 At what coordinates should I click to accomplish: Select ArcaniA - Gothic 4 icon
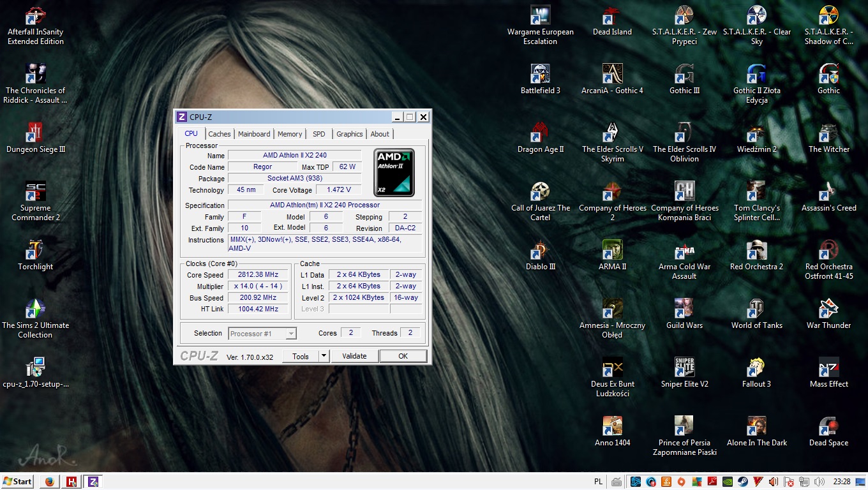click(x=612, y=80)
